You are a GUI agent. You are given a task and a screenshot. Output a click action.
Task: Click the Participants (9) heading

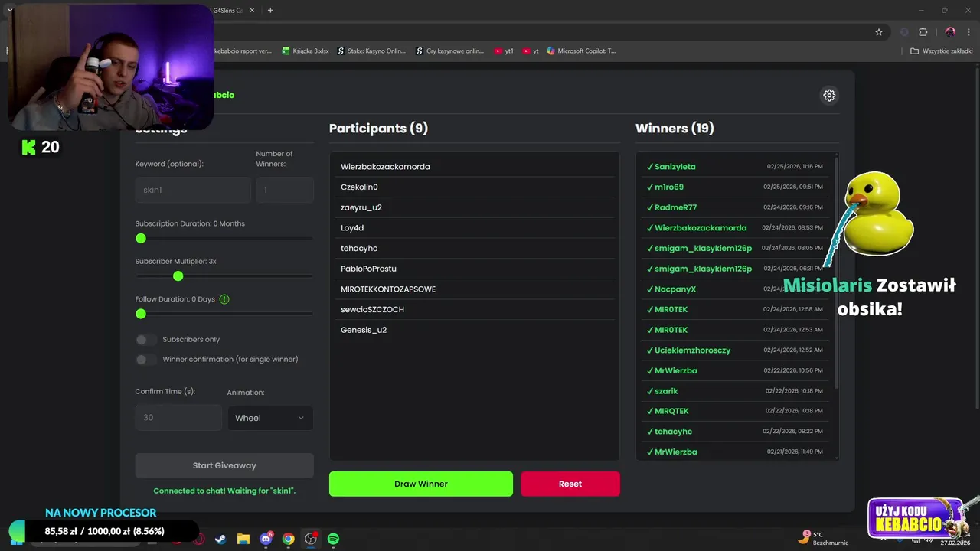point(378,129)
